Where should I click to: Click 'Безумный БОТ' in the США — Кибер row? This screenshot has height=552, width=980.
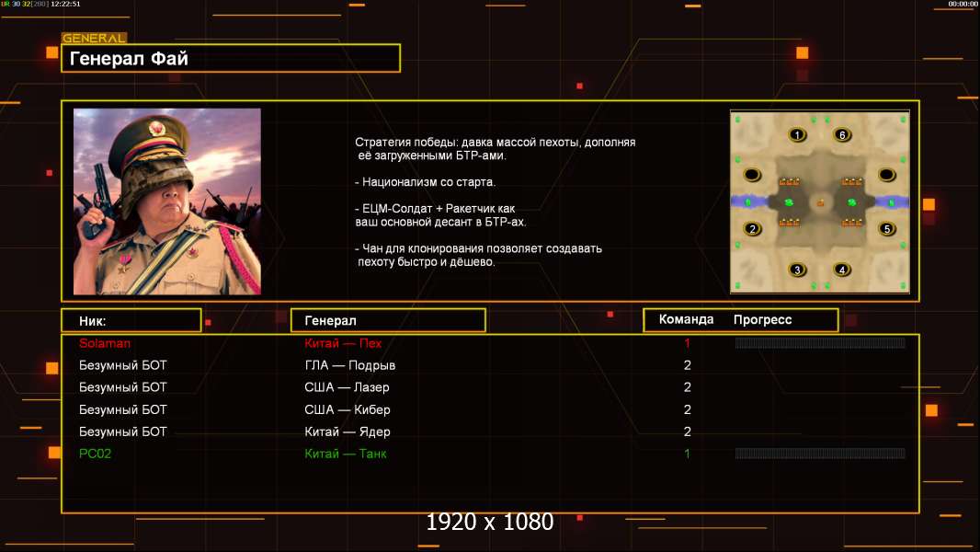(x=123, y=409)
